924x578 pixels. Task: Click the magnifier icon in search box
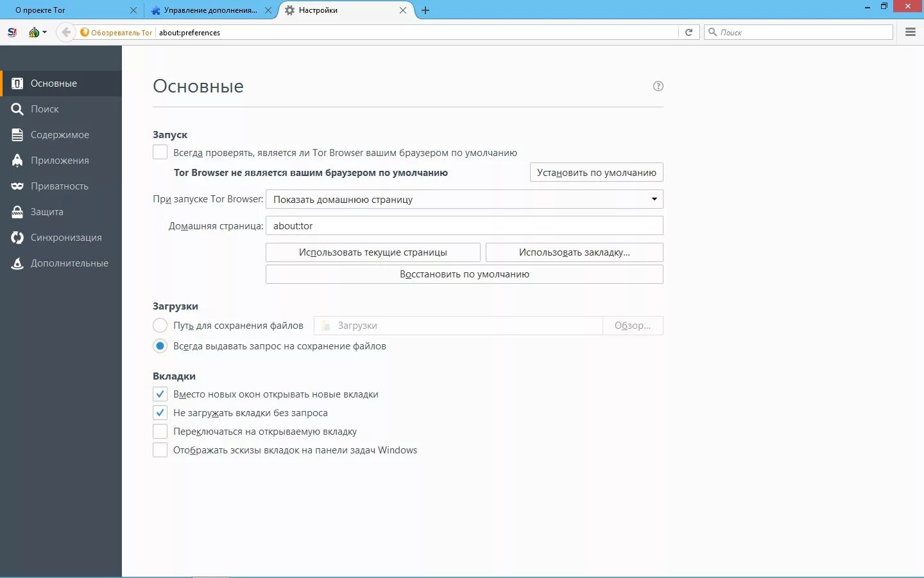(x=712, y=32)
